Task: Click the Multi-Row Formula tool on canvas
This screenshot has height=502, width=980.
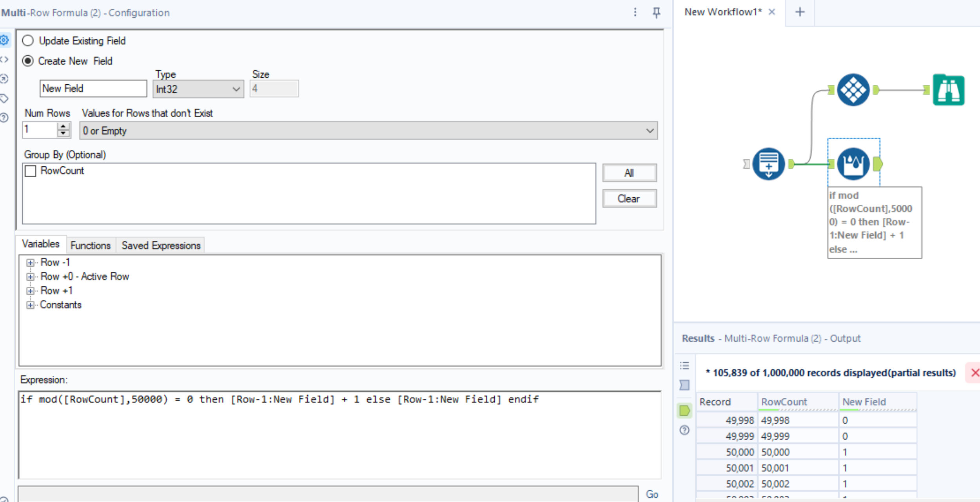Action: (x=853, y=164)
